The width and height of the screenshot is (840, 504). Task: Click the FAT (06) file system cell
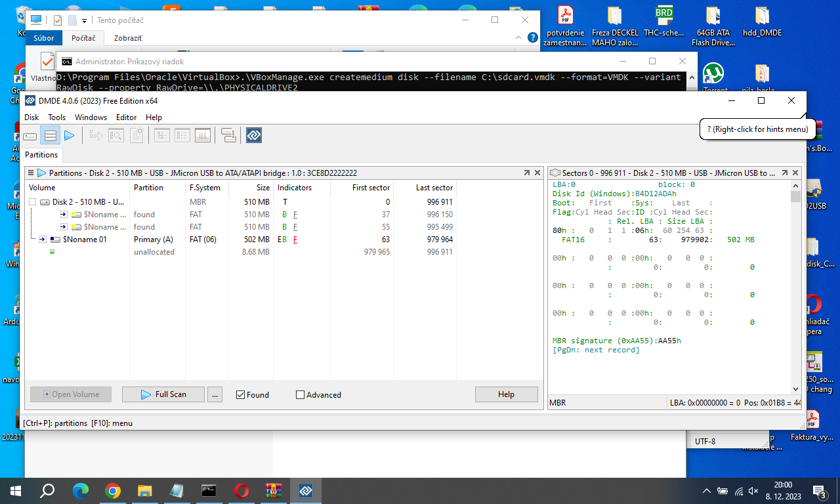pyautogui.click(x=203, y=240)
